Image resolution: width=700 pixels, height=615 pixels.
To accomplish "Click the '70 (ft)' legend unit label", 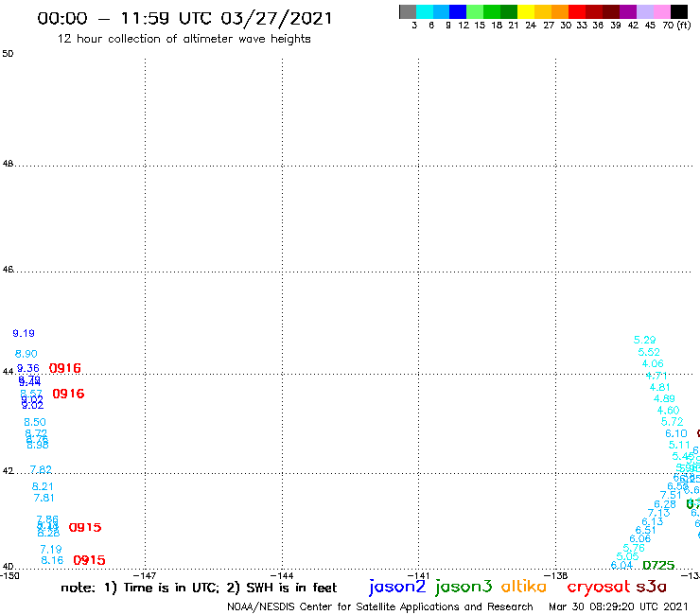I will coord(676,26).
